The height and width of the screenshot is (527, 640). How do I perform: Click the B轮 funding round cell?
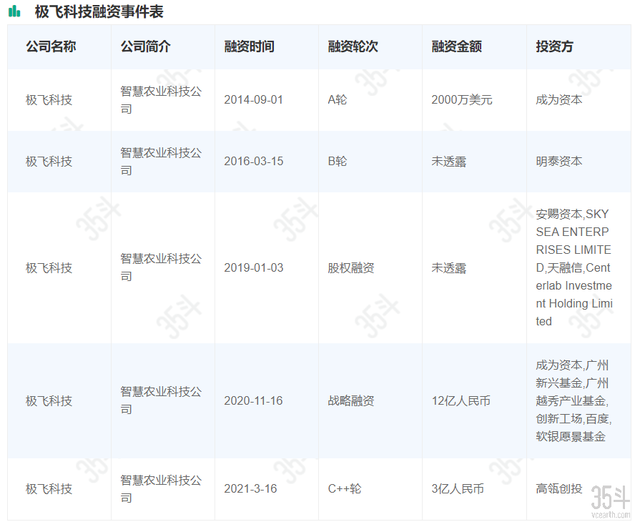(x=338, y=161)
